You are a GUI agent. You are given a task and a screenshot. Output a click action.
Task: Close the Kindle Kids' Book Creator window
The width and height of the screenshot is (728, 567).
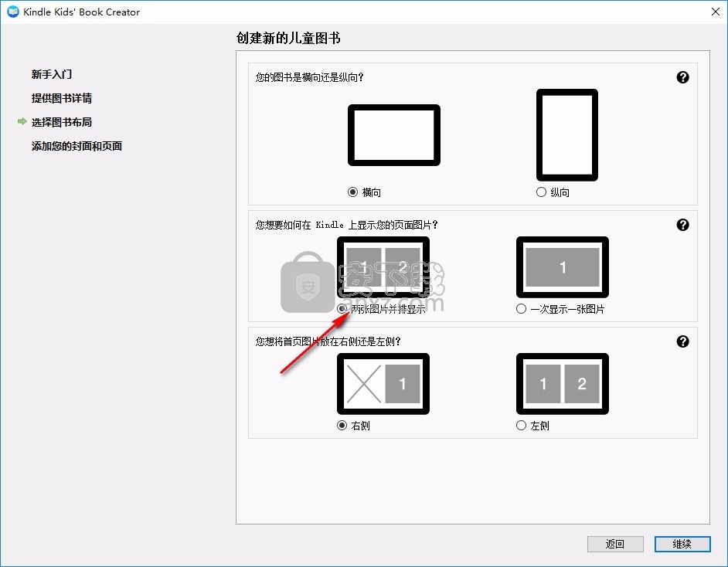(x=716, y=12)
